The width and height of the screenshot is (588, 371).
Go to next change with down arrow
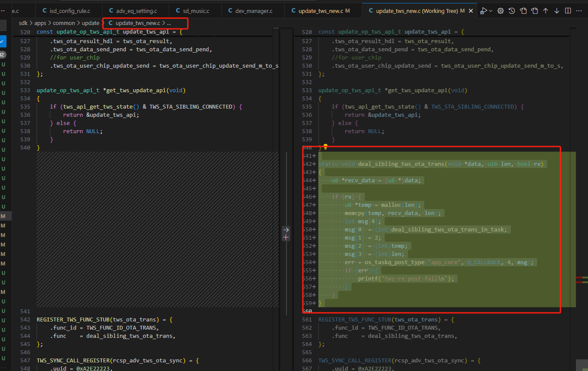tap(557, 11)
